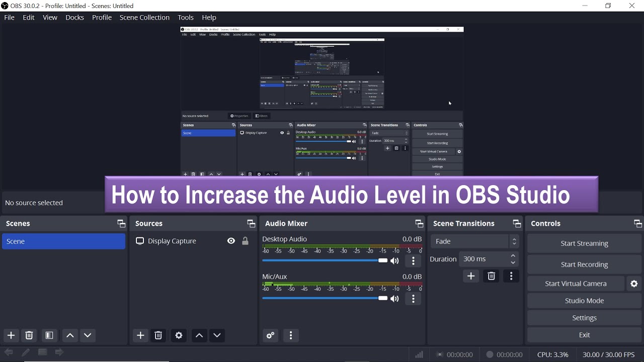Mute Mic/Aux speaker icon
The height and width of the screenshot is (362, 644).
pos(395,299)
